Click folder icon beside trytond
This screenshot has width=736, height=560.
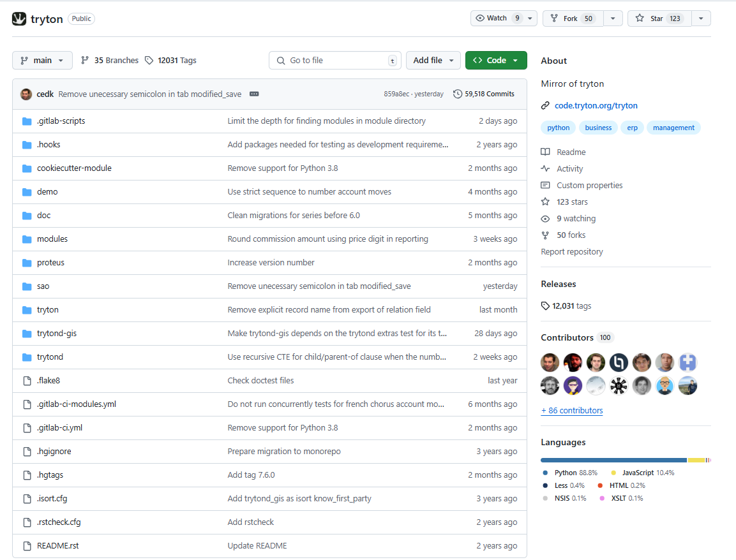[27, 357]
